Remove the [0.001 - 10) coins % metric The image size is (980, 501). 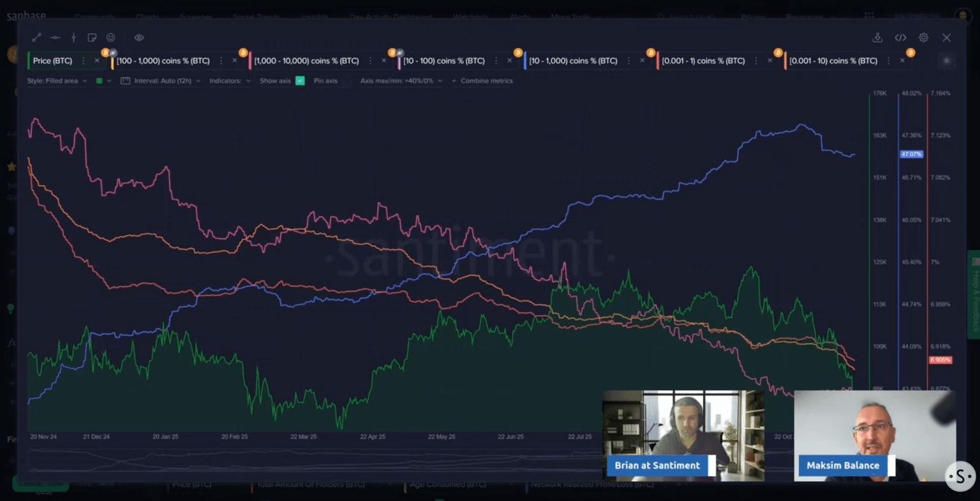[x=902, y=61]
